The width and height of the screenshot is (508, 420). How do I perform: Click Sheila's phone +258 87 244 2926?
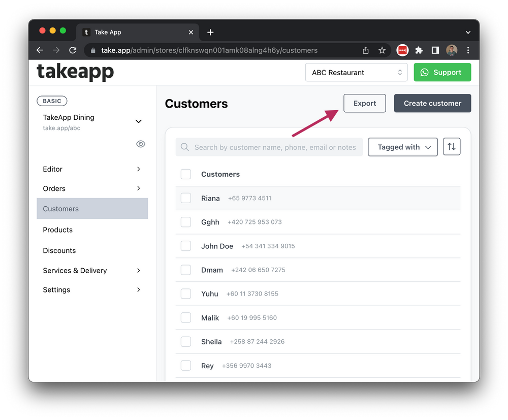click(257, 342)
